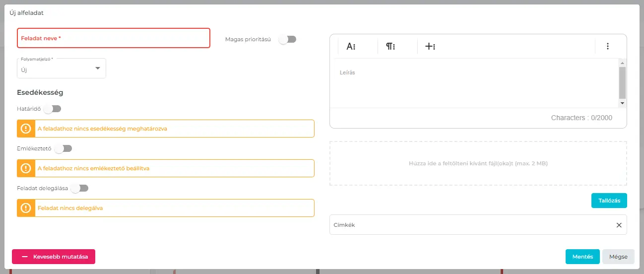Viewport: 644px width, 274px height.
Task: Click warning icon beside 'Feladat nincs delegálva'
Action: pos(26,208)
